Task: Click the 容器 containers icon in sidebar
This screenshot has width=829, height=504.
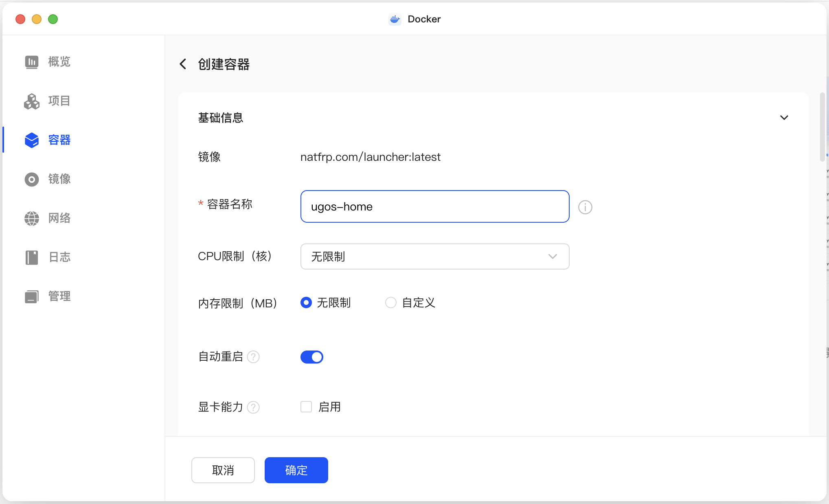Action: pyautogui.click(x=32, y=140)
